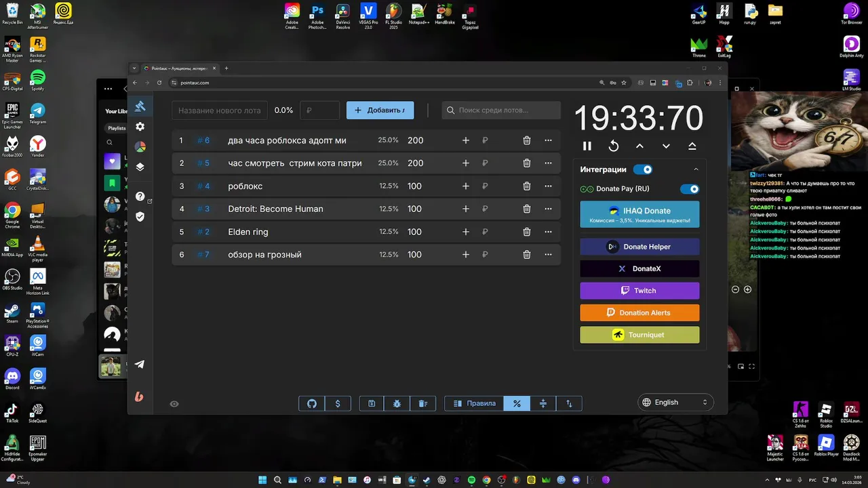
Task: Open Chrome tab search dropdown arrow
Action: coord(134,68)
